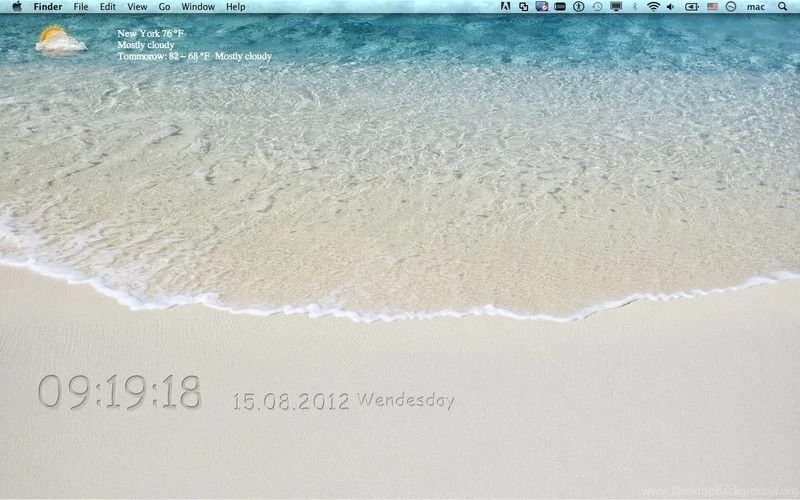
Task: Open Spotlight search magnifier
Action: pyautogui.click(x=782, y=7)
